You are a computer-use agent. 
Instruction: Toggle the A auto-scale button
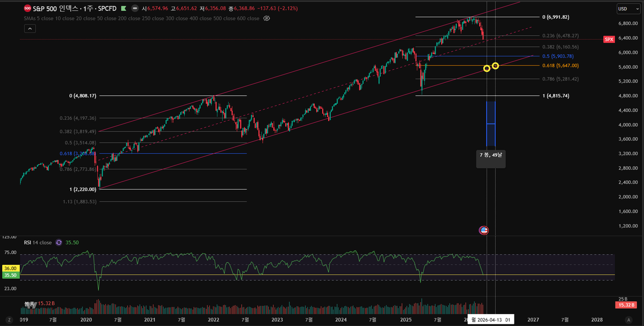(x=628, y=320)
